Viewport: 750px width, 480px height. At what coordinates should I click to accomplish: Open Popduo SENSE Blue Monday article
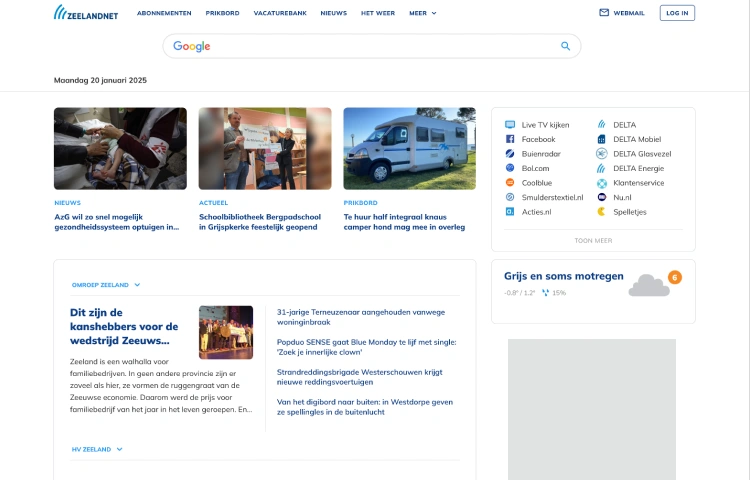pos(366,347)
